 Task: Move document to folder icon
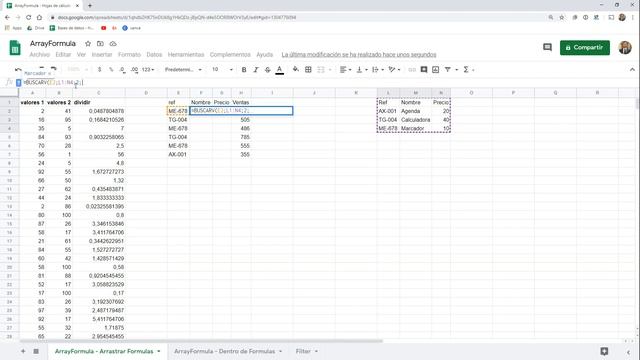[100, 44]
